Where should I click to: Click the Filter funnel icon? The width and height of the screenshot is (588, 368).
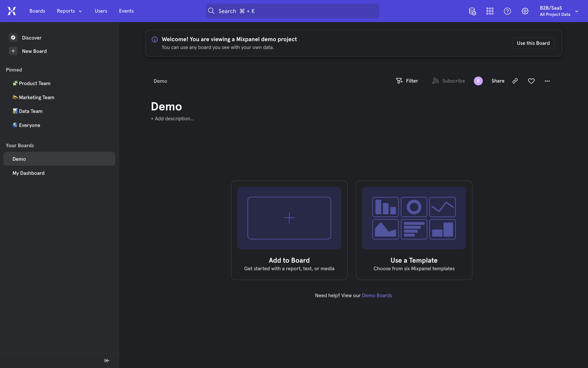(x=399, y=81)
